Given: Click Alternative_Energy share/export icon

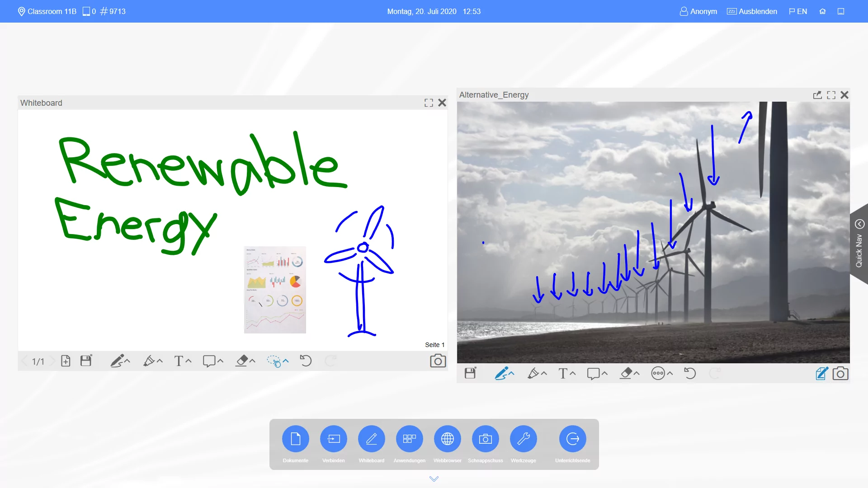Looking at the screenshot, I should click(817, 95).
